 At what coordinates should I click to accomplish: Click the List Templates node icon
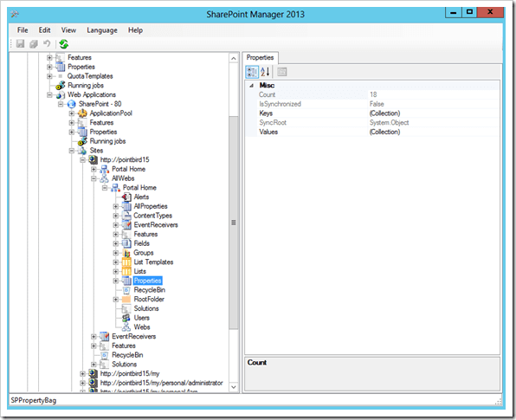pos(126,262)
